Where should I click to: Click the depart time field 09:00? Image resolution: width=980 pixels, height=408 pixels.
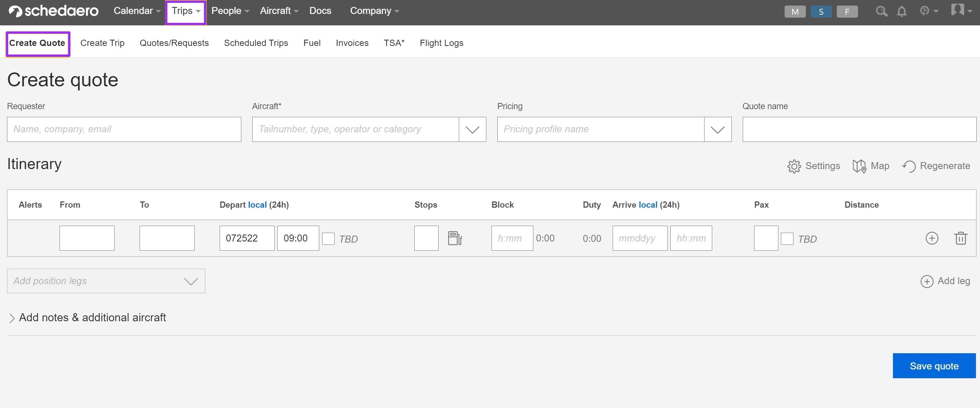click(x=298, y=238)
